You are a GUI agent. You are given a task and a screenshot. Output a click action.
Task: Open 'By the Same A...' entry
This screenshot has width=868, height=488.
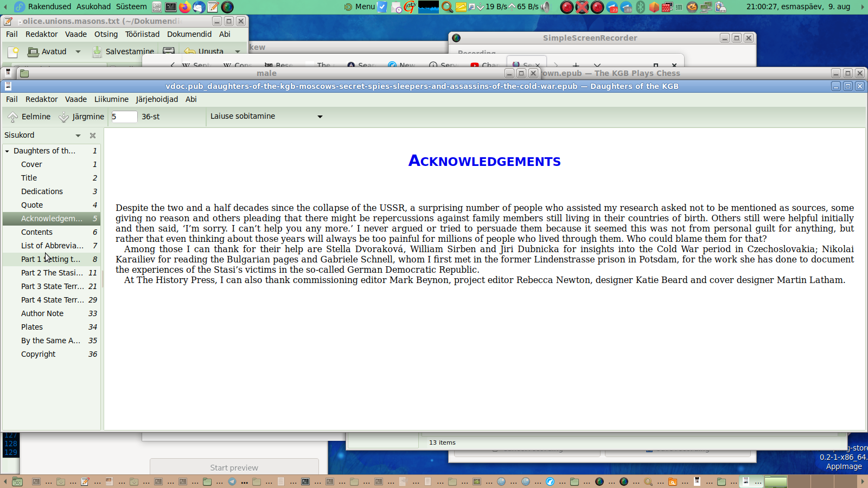(x=52, y=341)
